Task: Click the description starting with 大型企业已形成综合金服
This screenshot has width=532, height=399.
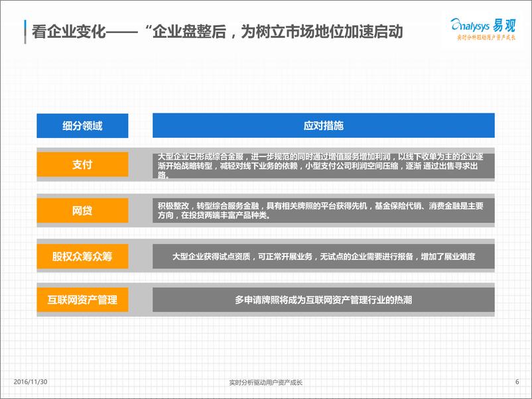Action: coord(323,166)
